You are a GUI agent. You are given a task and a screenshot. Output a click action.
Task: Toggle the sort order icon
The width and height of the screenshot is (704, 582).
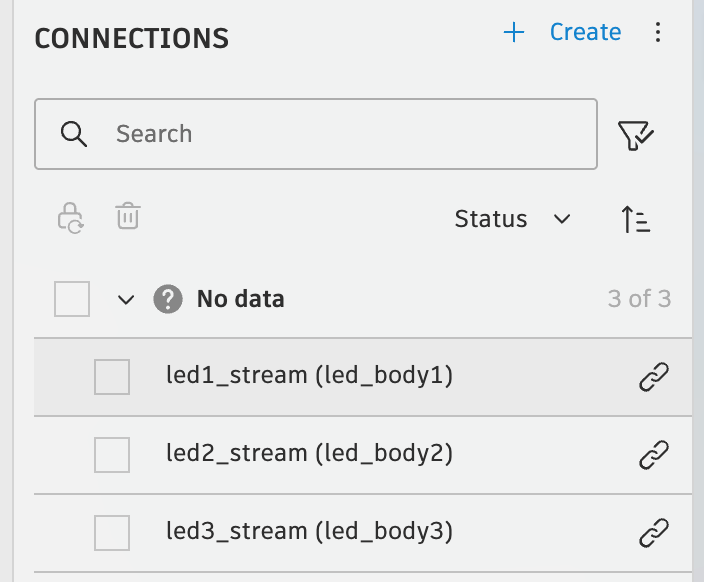636,219
